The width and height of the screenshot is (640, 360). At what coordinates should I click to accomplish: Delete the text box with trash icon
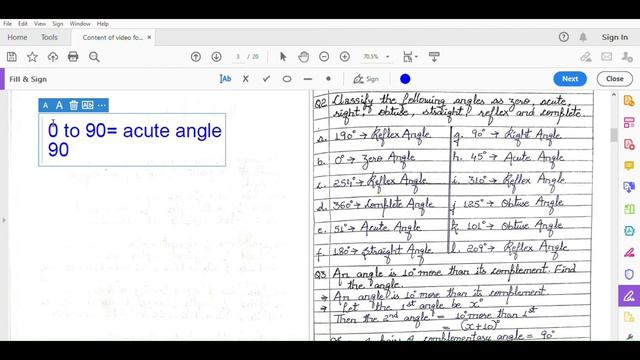73,105
